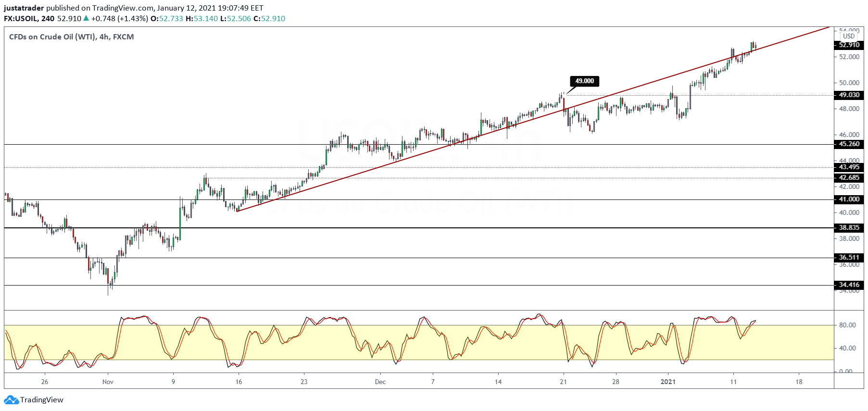Viewport: 868px width, 411px height.
Task: Click the 38.835 horizontal line label
Action: [x=849, y=227]
